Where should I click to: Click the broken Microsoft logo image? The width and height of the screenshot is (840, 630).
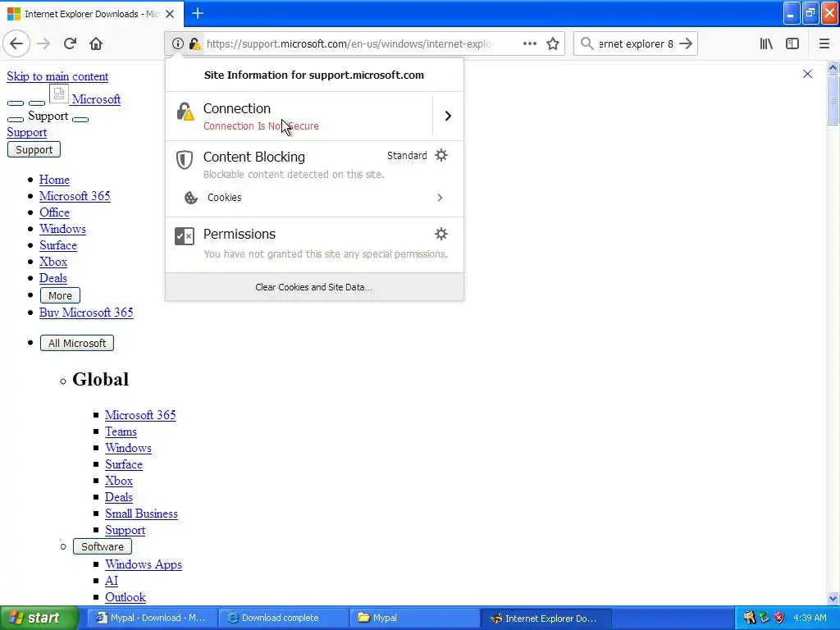[58, 94]
